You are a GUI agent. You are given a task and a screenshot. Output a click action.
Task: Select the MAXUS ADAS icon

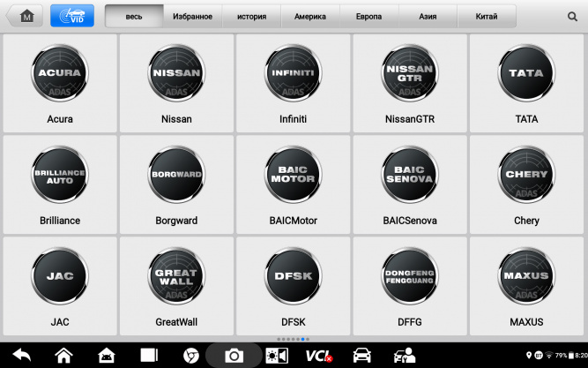point(526,276)
